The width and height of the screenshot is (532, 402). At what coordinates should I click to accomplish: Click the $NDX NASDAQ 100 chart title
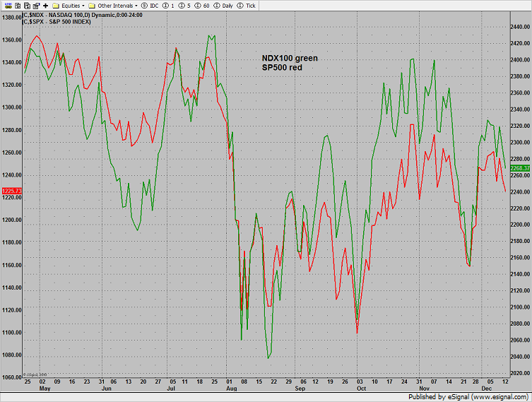point(82,16)
